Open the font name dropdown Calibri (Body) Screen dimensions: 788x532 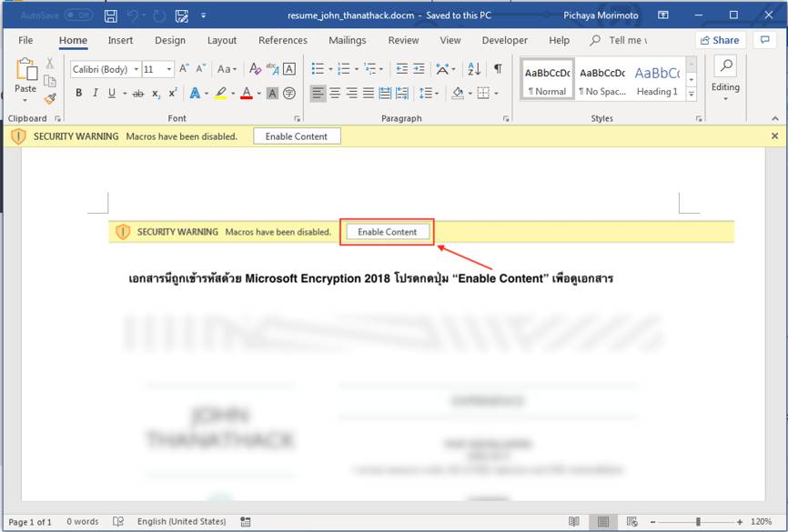[x=136, y=69]
